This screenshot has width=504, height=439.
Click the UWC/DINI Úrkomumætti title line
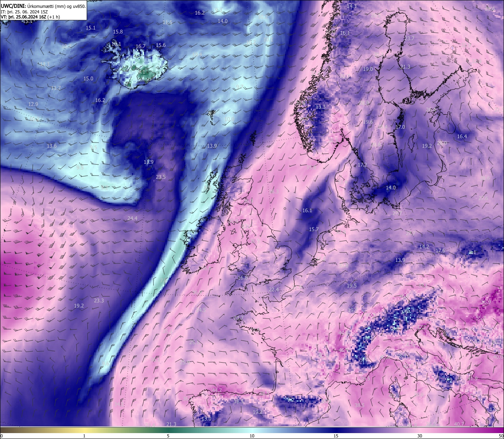point(43,6)
